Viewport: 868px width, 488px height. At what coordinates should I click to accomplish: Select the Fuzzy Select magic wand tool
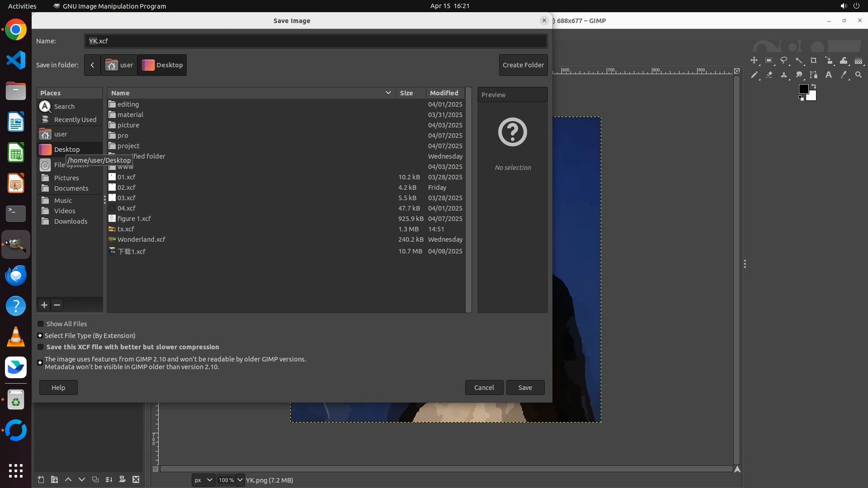(799, 61)
